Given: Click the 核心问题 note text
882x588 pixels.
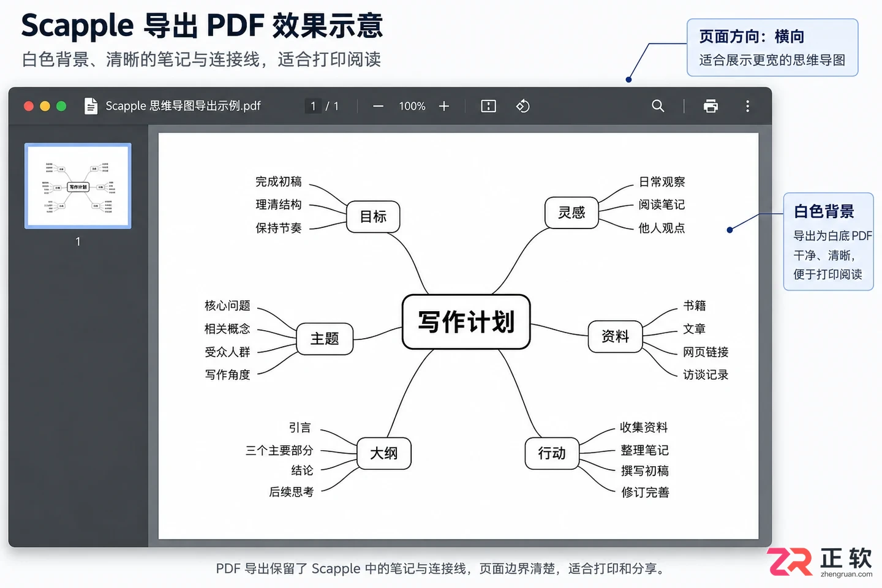Looking at the screenshot, I should (x=228, y=306).
